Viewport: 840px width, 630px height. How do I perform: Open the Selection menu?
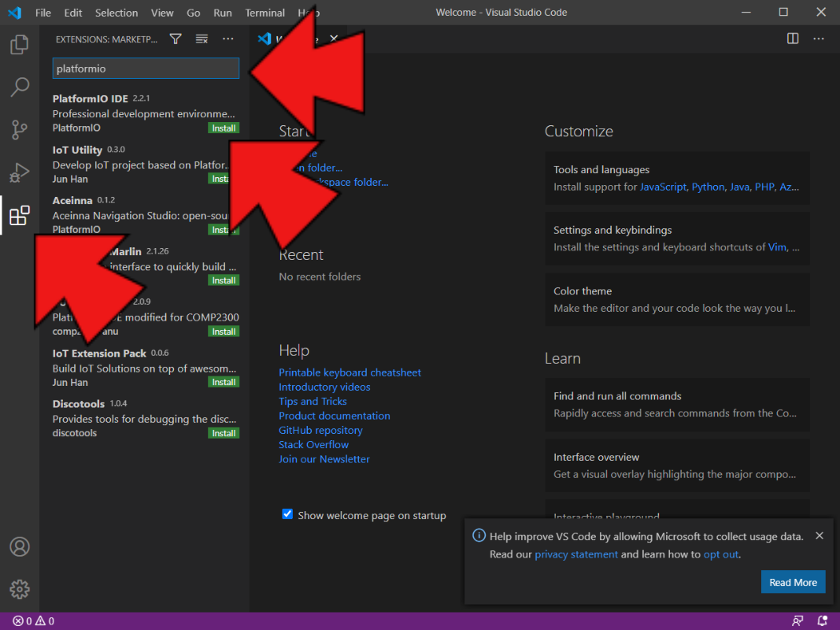[117, 13]
